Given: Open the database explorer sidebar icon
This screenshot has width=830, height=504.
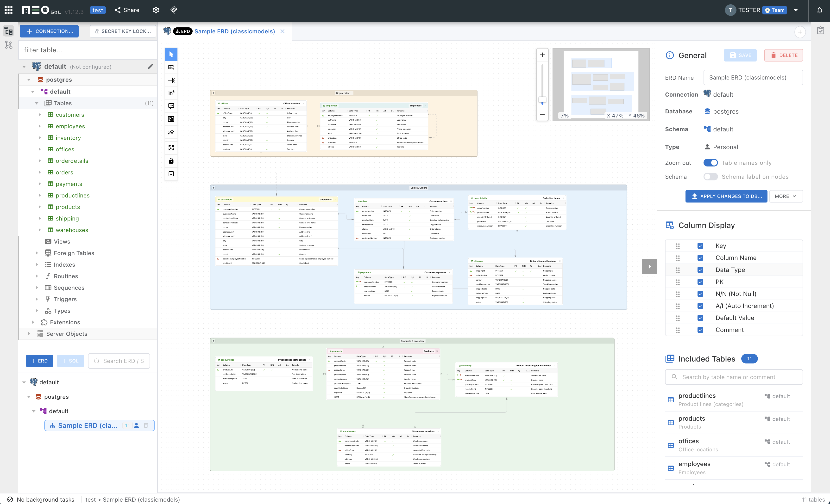Looking at the screenshot, I should point(9,31).
